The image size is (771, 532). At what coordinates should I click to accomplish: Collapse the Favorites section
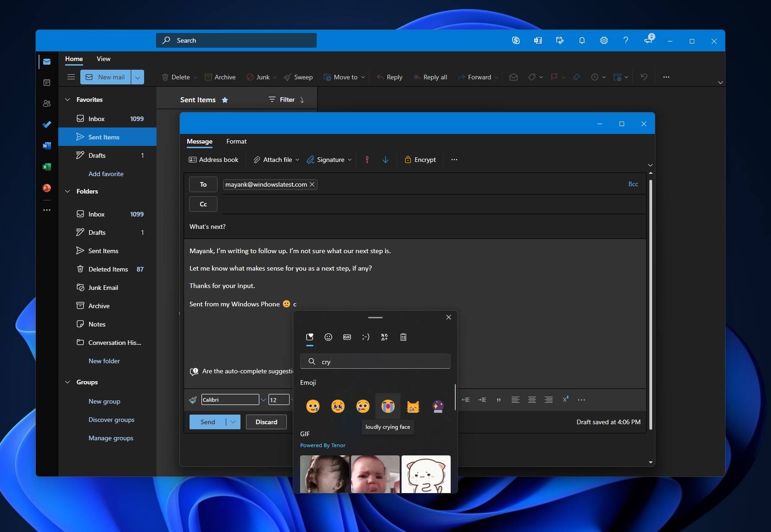point(67,100)
